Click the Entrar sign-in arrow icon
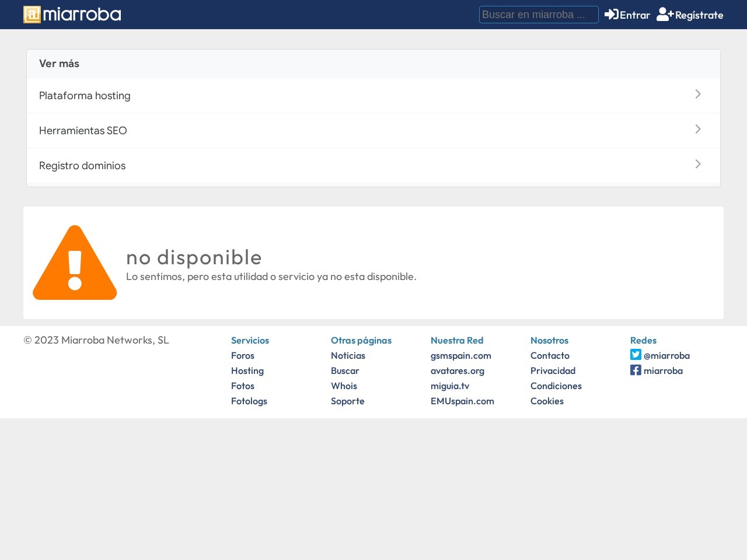The width and height of the screenshot is (747, 560). (612, 15)
